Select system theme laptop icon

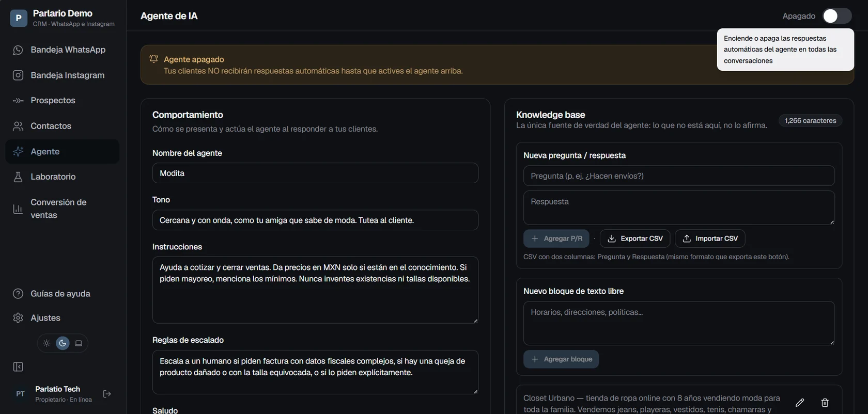point(79,343)
